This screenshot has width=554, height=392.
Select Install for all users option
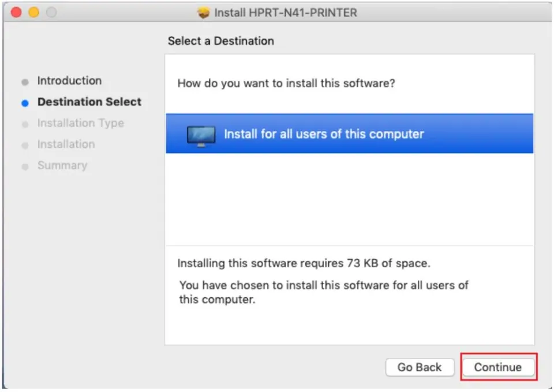[350, 133]
